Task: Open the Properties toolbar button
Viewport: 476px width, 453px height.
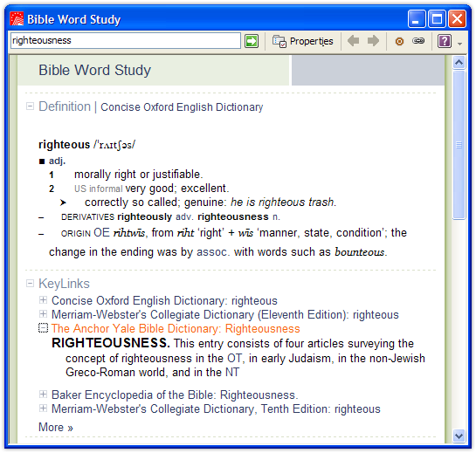Action: coord(303,41)
